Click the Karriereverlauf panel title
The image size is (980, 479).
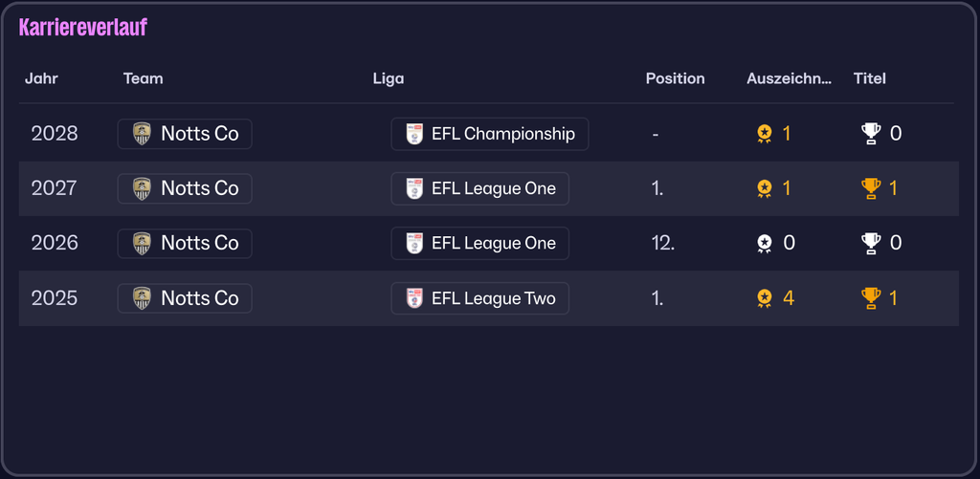[83, 28]
